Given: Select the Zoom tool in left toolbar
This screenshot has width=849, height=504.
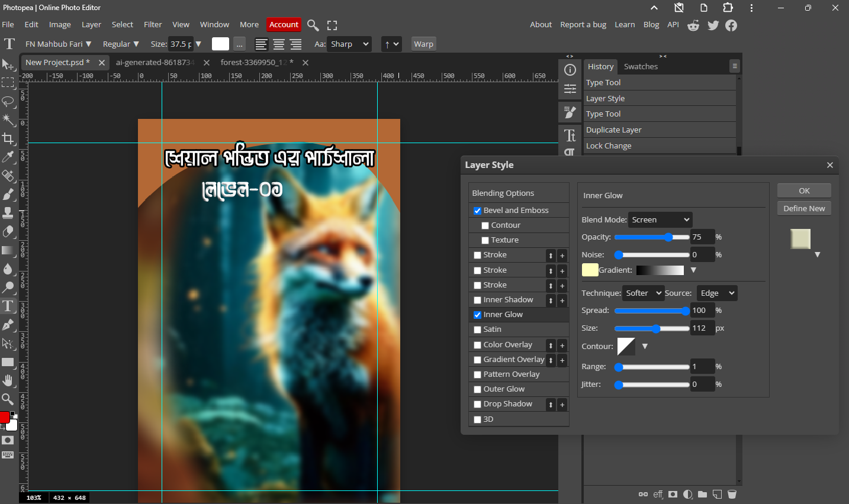Looking at the screenshot, I should 8,399.
